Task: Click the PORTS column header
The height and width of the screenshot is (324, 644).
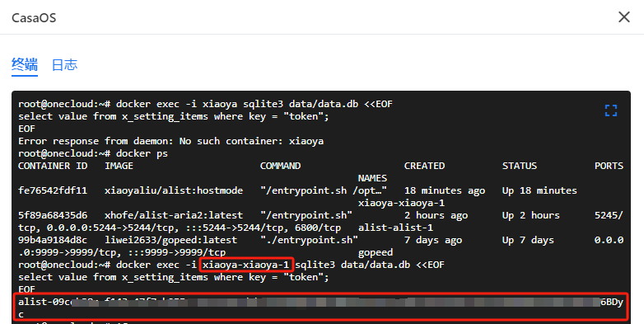Action: tap(609, 166)
